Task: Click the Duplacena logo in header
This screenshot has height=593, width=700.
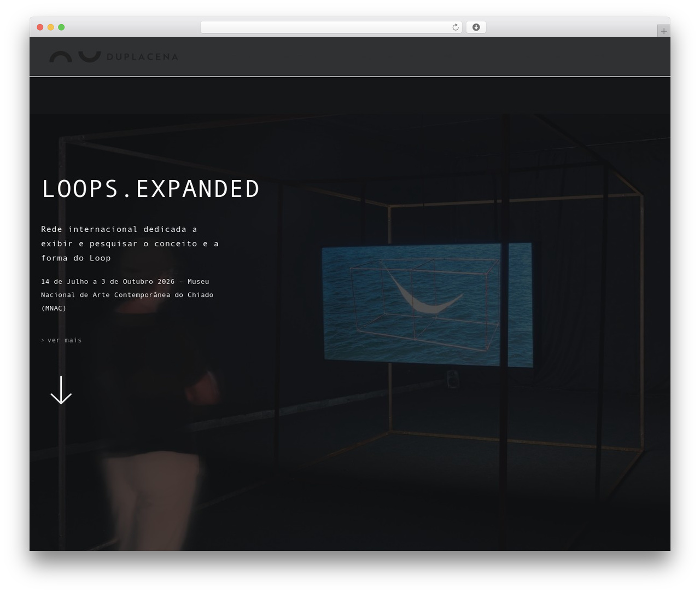Action: 113,56
